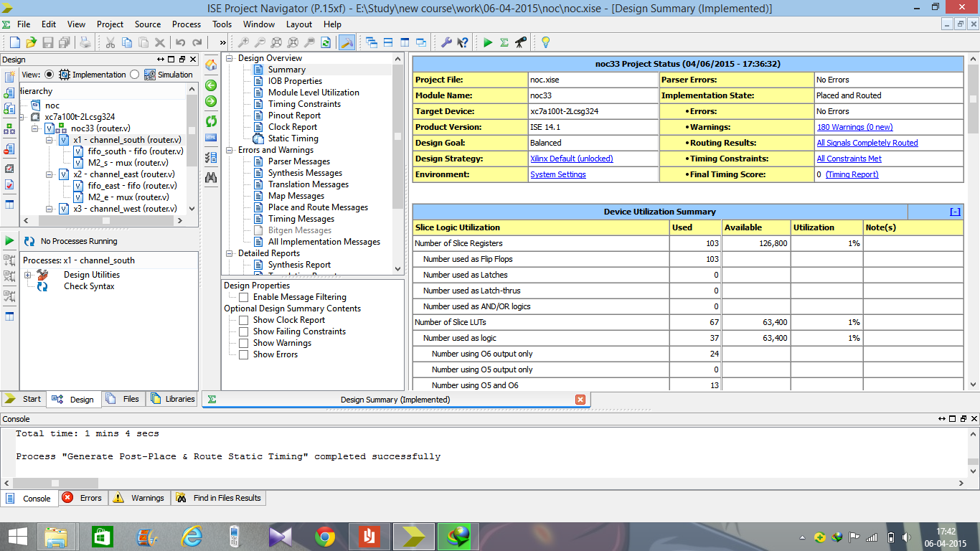Click the hammer-shaped toolbar icon
Viewport: 980px width, 551px height.
click(x=347, y=42)
